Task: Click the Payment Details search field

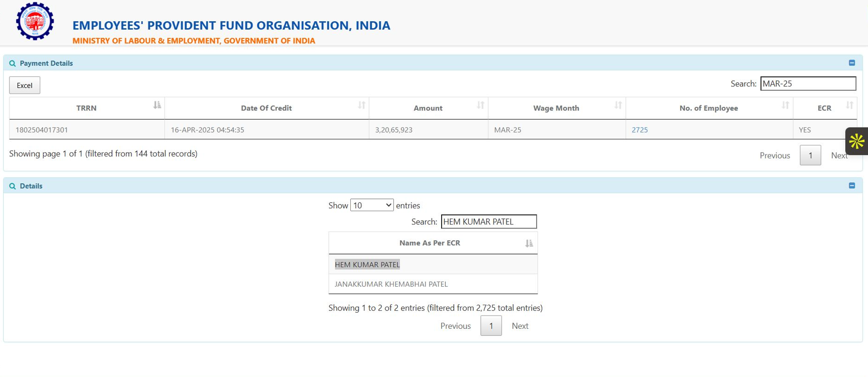Action: 807,84
